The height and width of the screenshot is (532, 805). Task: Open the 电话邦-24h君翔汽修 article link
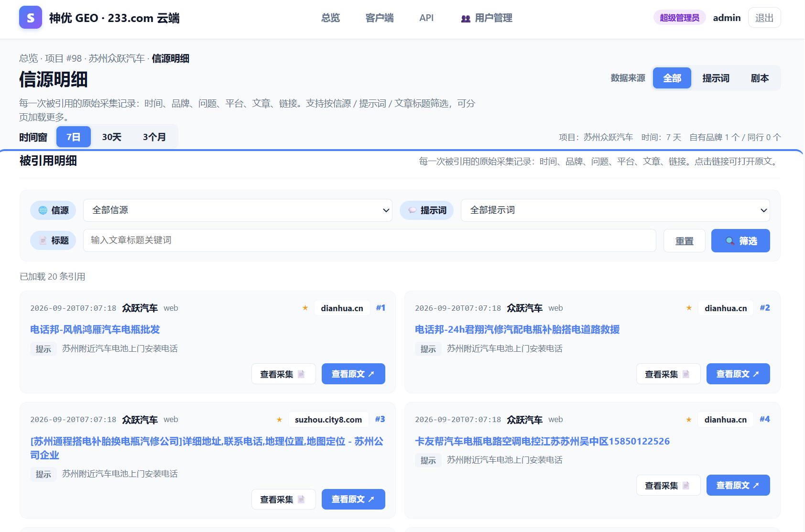[517, 329]
